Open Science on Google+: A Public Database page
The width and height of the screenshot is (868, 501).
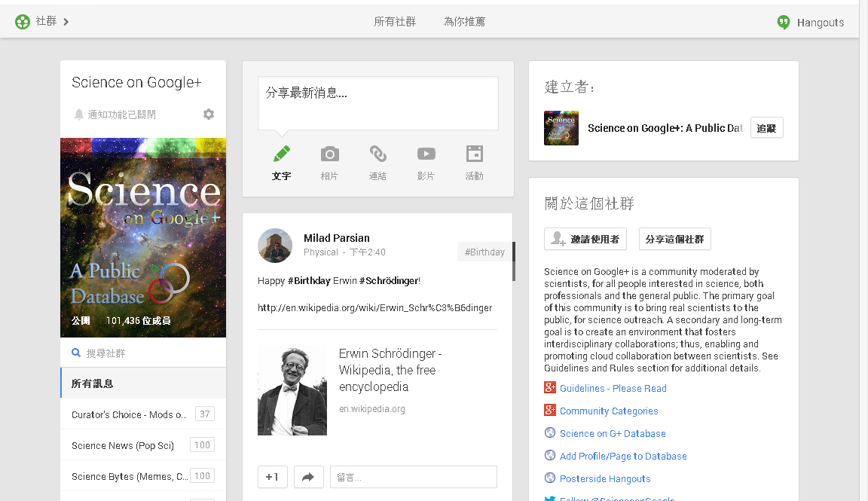click(665, 128)
